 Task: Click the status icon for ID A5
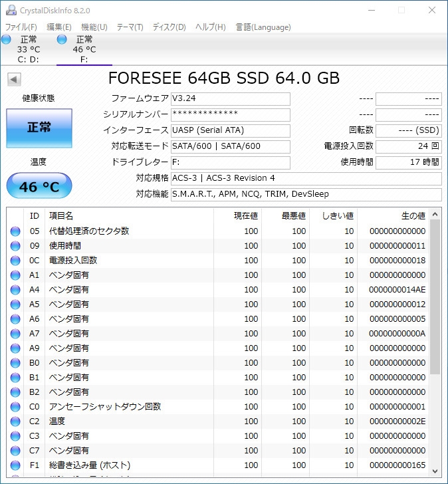pyautogui.click(x=15, y=304)
